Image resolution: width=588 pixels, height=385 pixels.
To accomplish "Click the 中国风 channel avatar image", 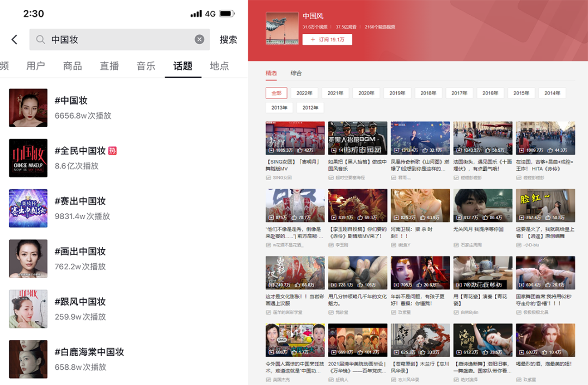I will [x=281, y=27].
